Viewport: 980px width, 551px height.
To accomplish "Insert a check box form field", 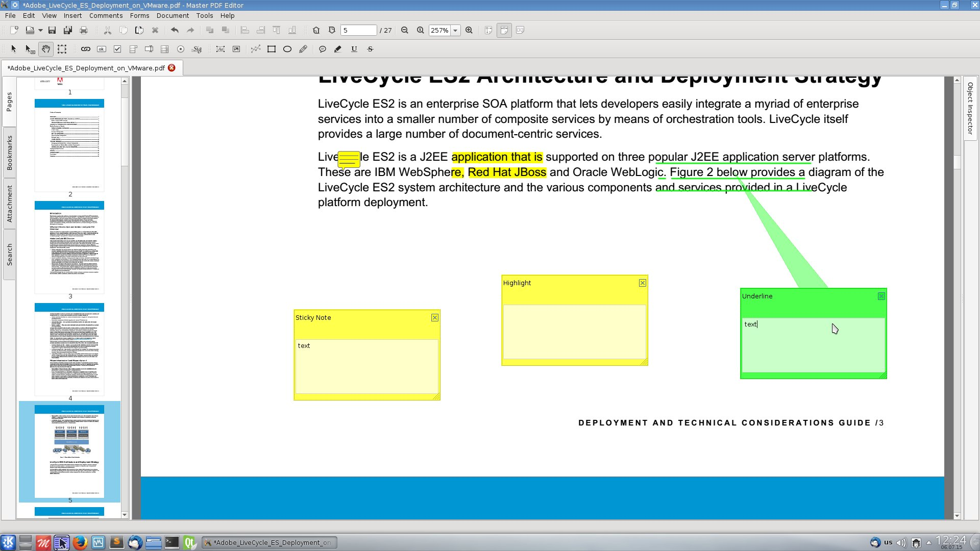I will click(117, 49).
